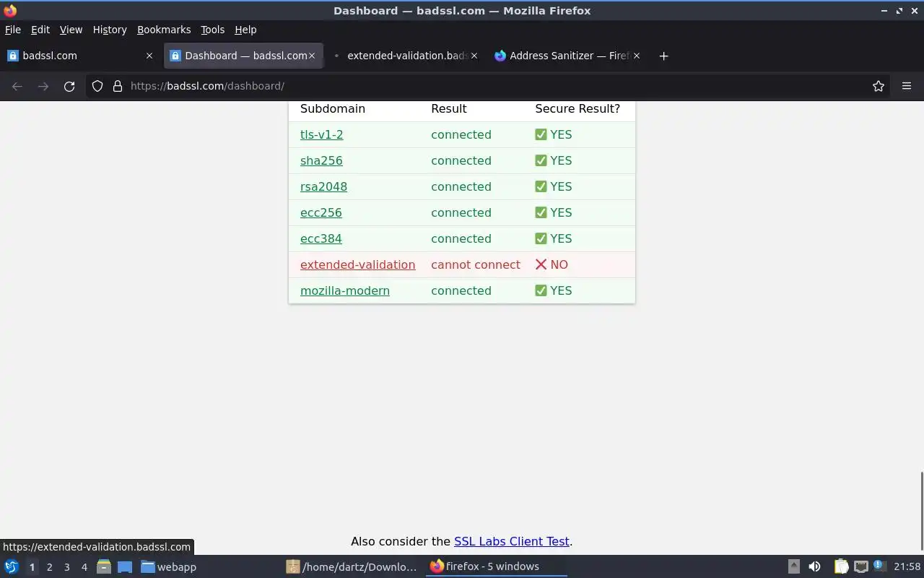Screen dimensions: 924x578
Task: Switch to workspace 4
Action: click(84, 567)
